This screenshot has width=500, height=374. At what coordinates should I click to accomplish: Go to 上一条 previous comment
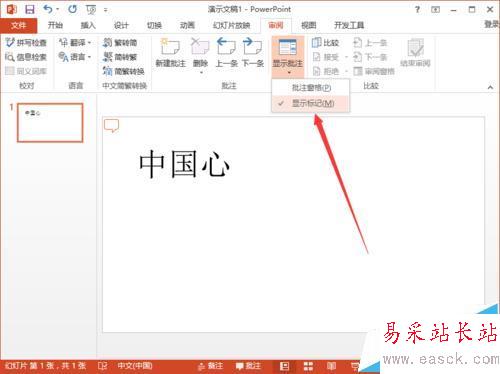(x=227, y=53)
